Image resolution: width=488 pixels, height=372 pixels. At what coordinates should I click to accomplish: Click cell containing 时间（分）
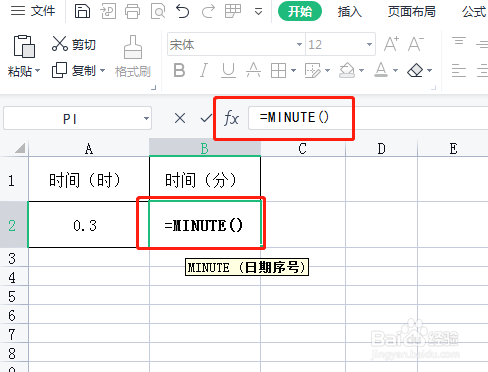(x=205, y=179)
